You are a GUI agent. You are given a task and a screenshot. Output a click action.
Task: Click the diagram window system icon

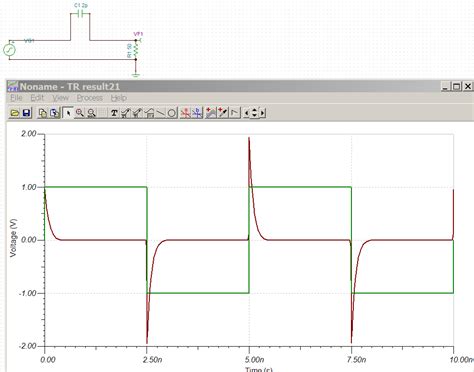pos(13,86)
